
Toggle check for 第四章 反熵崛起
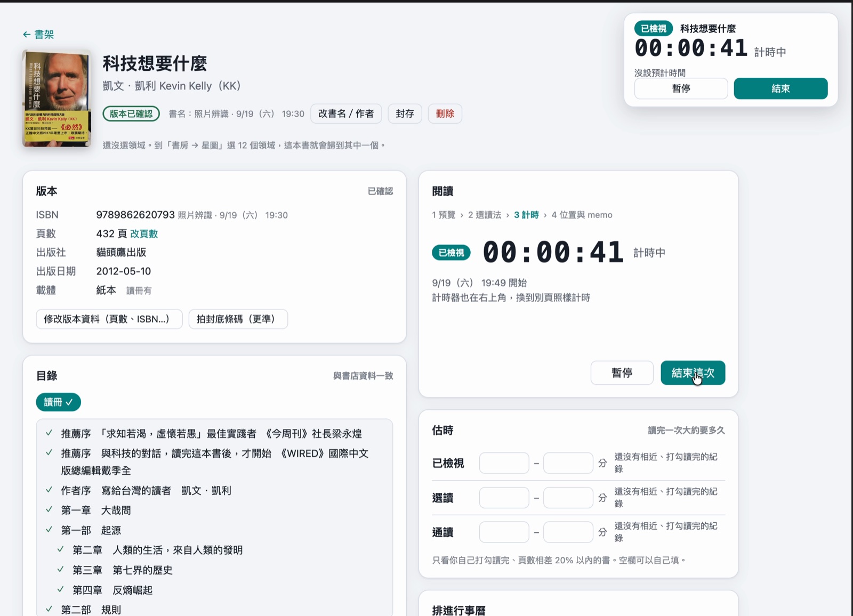pos(61,589)
